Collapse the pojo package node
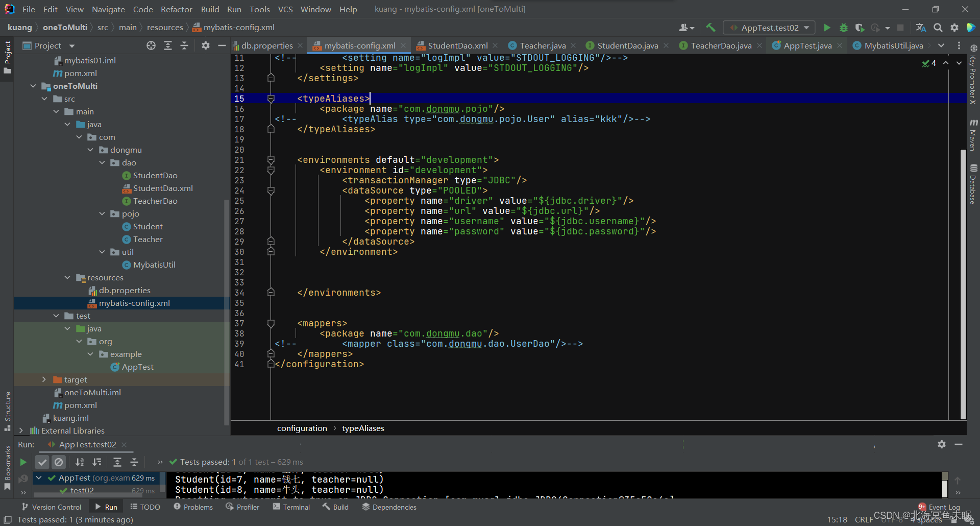The height and width of the screenshot is (526, 980). [102, 213]
